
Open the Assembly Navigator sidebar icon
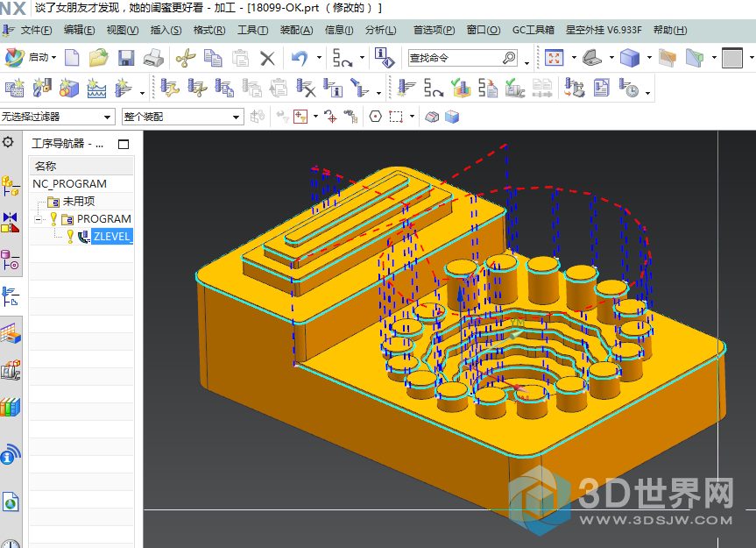click(10, 185)
